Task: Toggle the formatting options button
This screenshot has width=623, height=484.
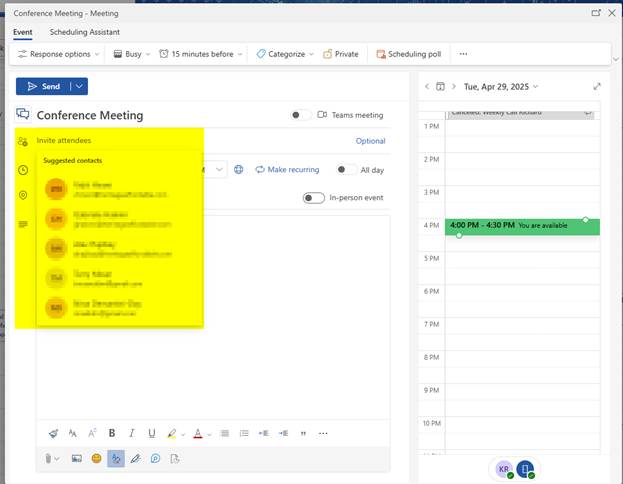Action: coord(116,459)
